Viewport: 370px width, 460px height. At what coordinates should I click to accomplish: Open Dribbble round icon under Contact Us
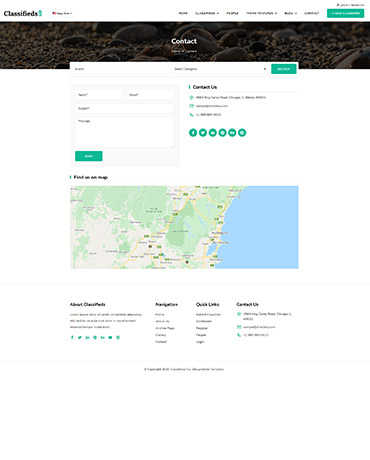242,133
